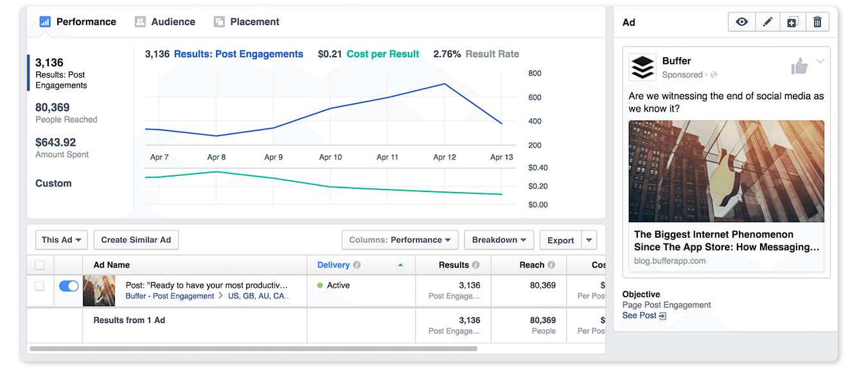
Task: Click the 2.76% Result Rate label
Action: [x=476, y=54]
